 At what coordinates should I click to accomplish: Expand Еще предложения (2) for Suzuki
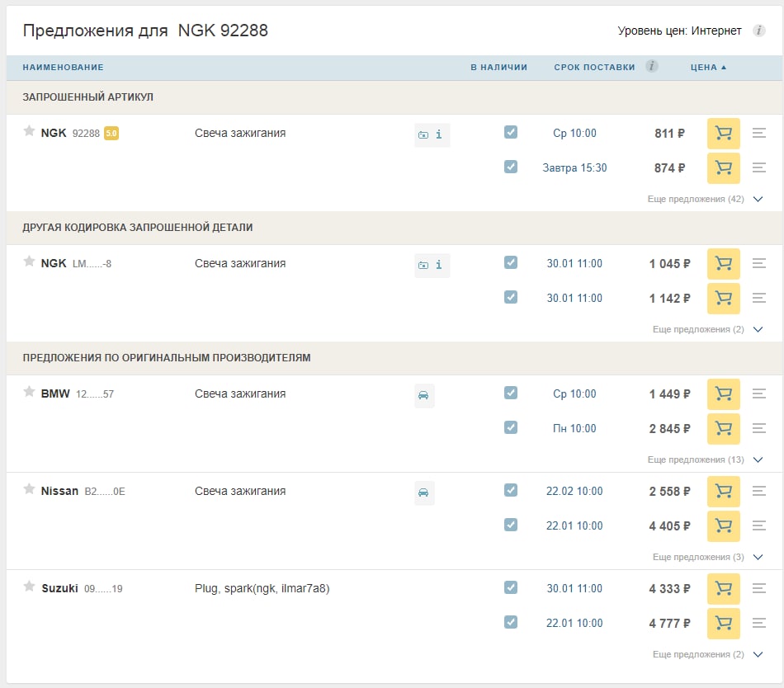click(x=707, y=654)
